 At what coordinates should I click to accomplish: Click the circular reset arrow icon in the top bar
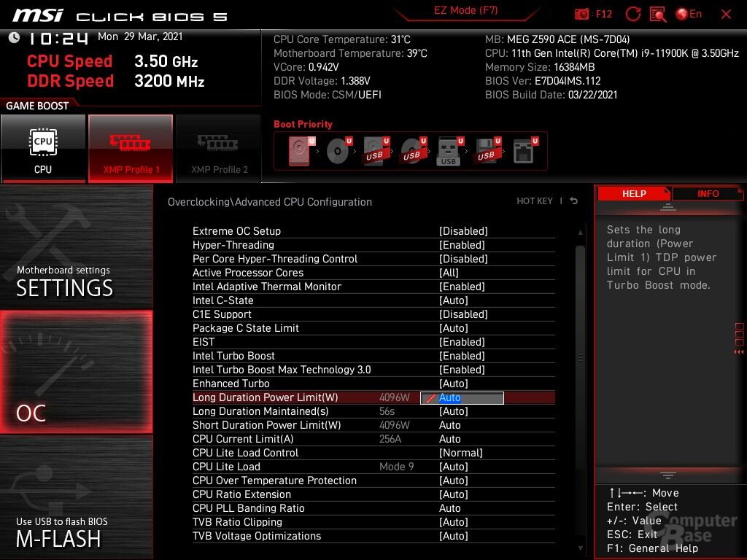click(x=632, y=15)
